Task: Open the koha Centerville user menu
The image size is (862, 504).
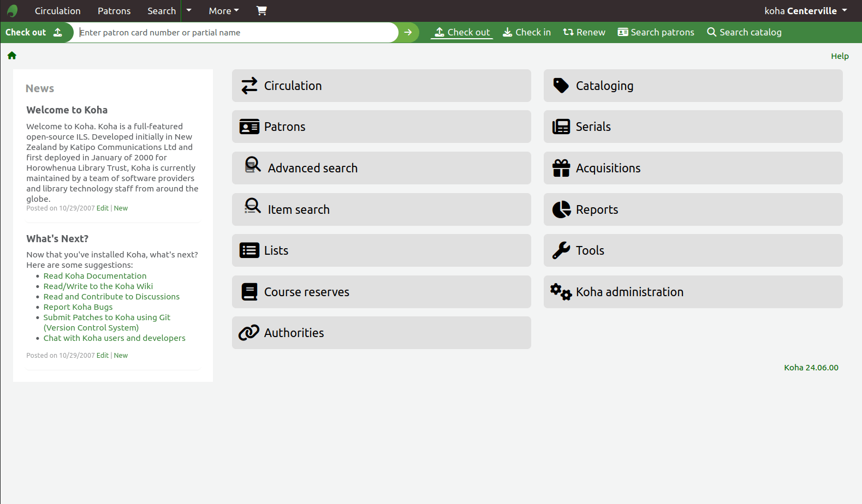Action: point(806,11)
